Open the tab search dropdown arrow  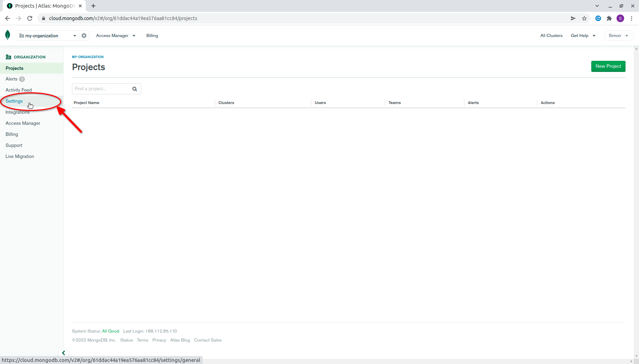597,6
